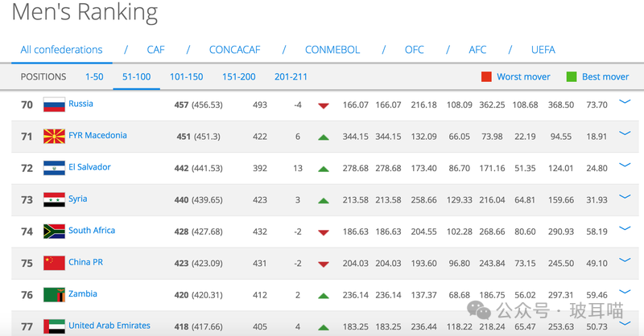Click the El Salvador flag icon
Screen dimensions: 644x336
(54, 168)
